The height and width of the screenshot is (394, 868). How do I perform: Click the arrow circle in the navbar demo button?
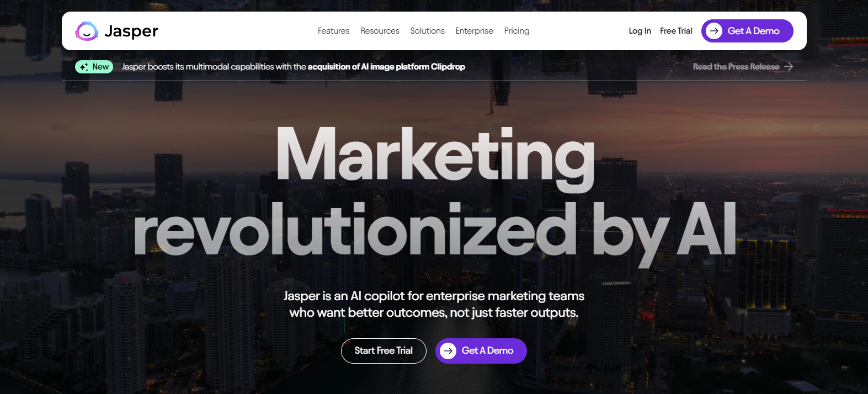click(x=714, y=31)
